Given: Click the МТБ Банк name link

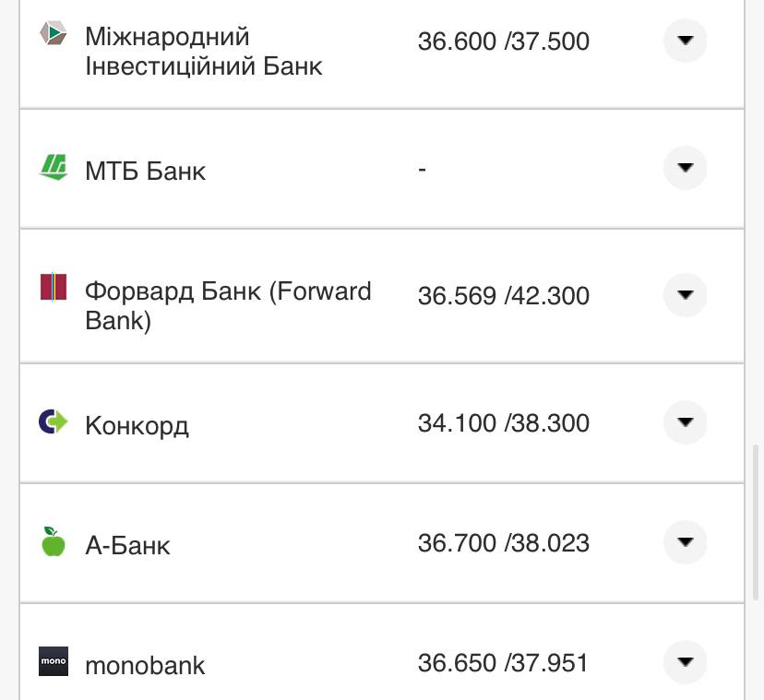Looking at the screenshot, I should [x=143, y=170].
